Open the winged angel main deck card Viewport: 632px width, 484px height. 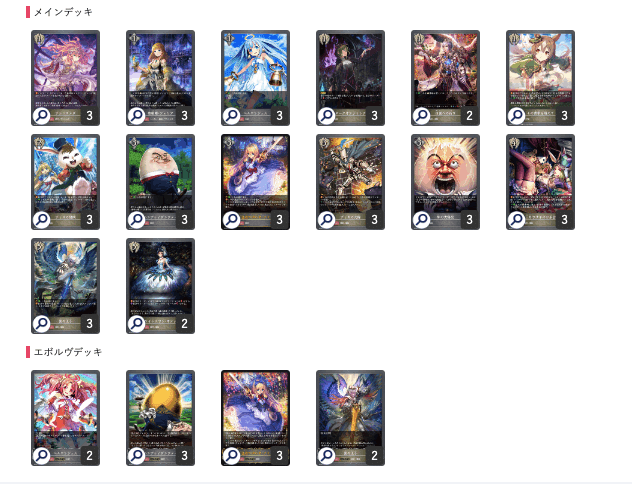click(65, 286)
